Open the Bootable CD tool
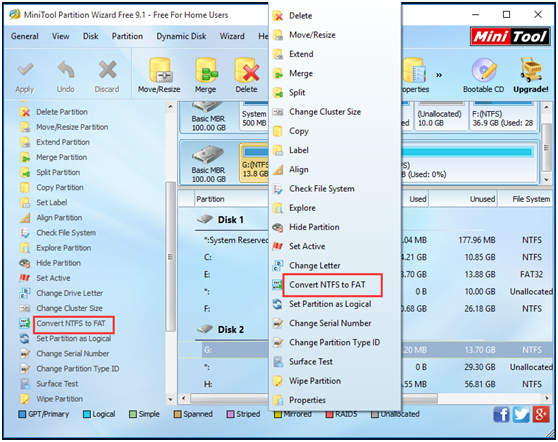This screenshot has height=442, width=558. (x=483, y=75)
